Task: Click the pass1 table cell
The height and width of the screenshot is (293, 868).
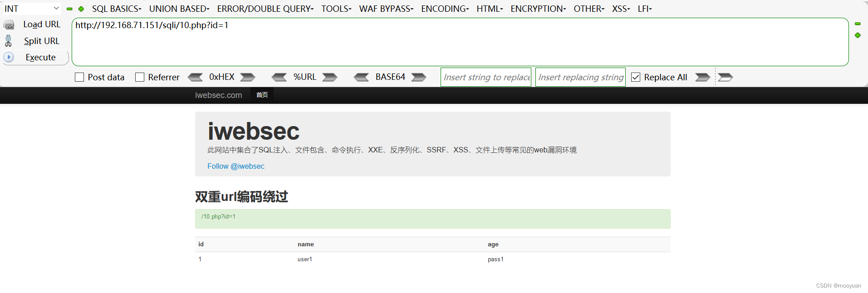Action: 495,259
